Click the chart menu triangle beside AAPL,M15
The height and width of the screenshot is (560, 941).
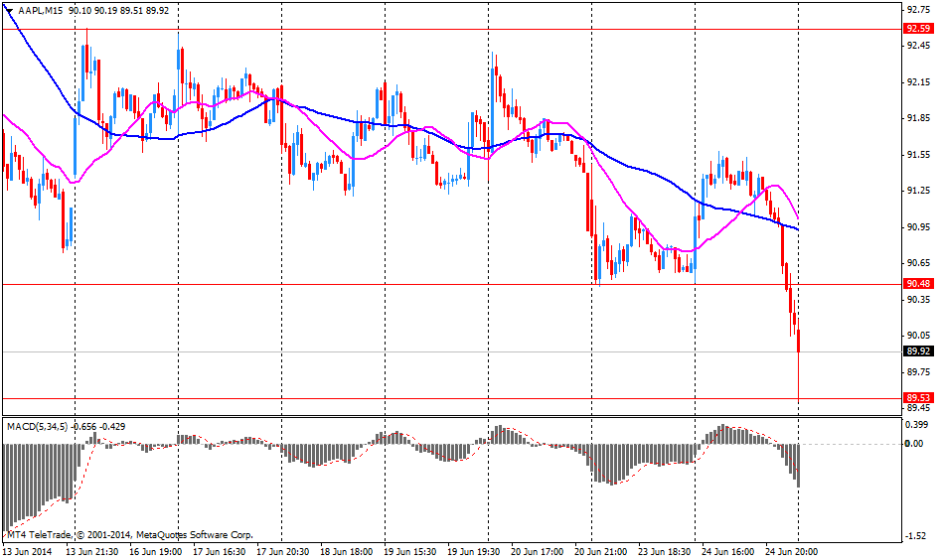point(9,10)
